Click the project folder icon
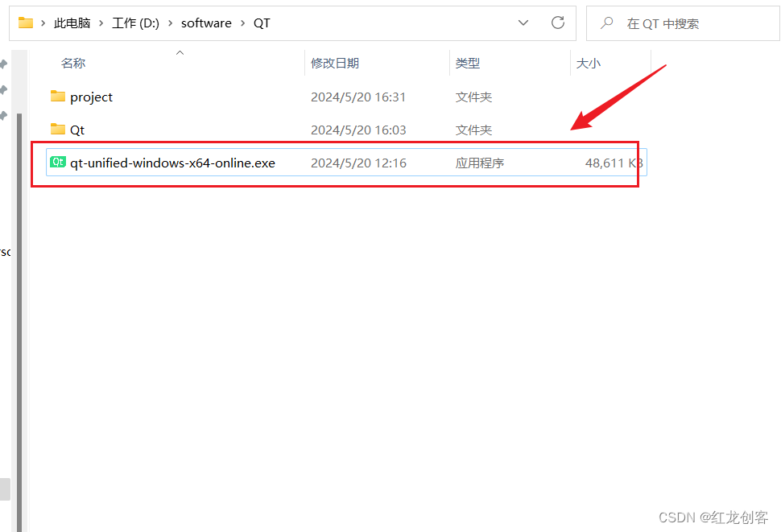 [58, 96]
